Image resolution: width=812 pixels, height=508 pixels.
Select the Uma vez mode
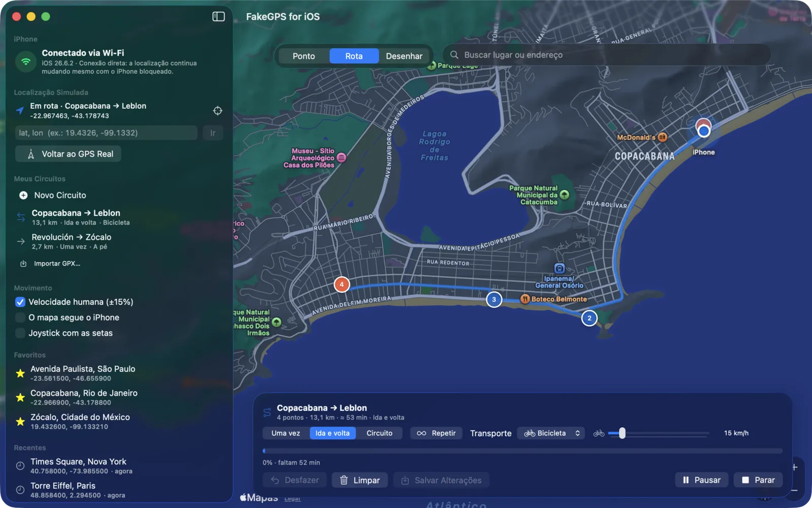[x=286, y=433]
